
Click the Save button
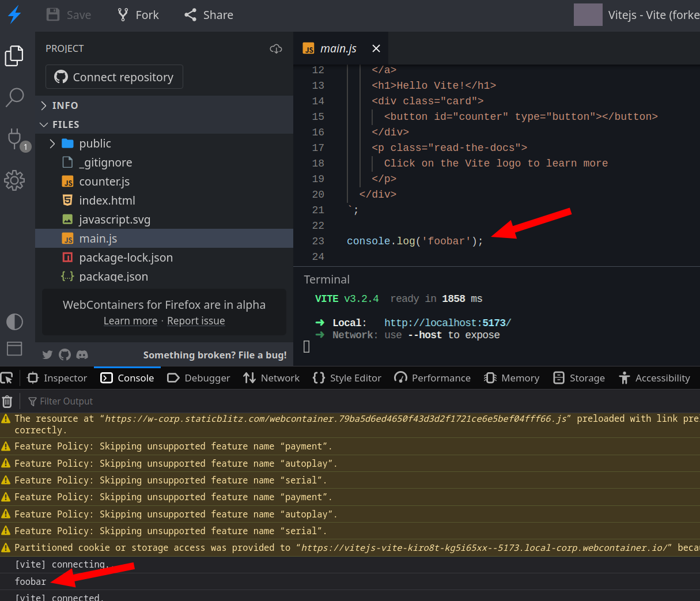coord(69,15)
